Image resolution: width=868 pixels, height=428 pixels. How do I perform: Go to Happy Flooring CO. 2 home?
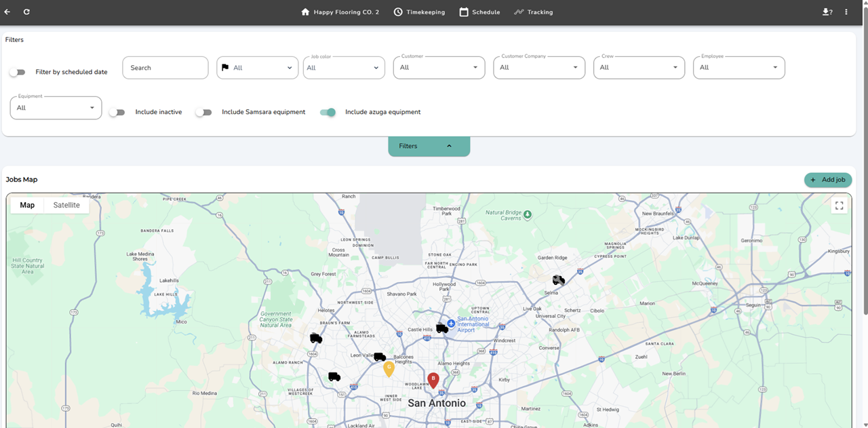(x=340, y=12)
